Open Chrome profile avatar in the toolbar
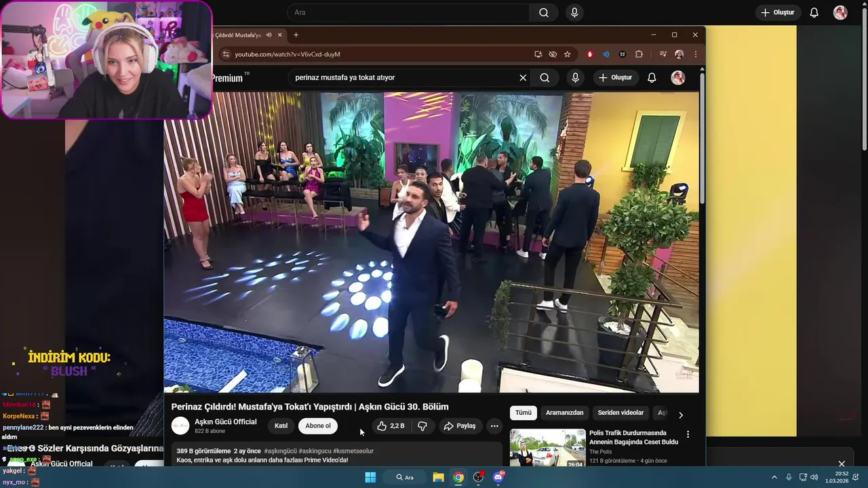 (679, 54)
